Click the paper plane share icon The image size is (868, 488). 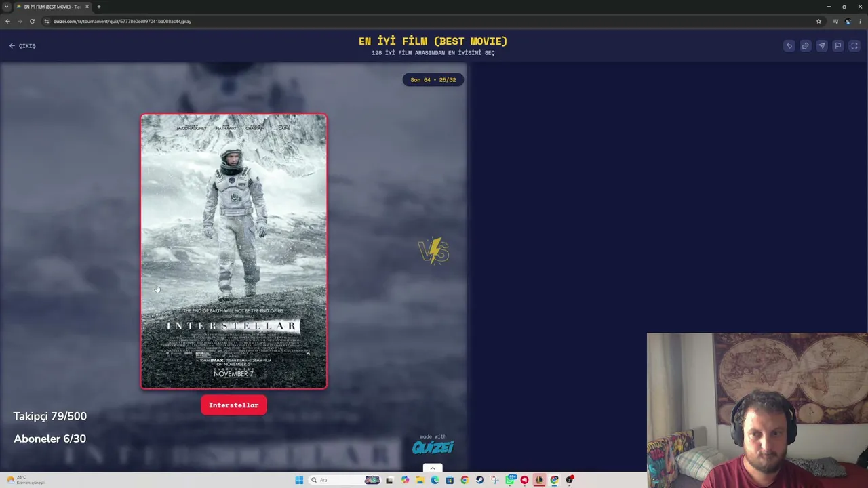[821, 46]
